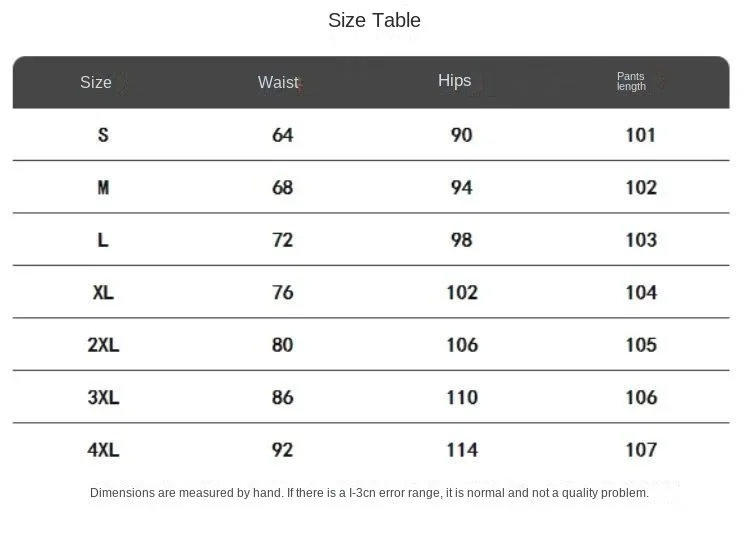Select the 3XL size row label

coord(103,398)
